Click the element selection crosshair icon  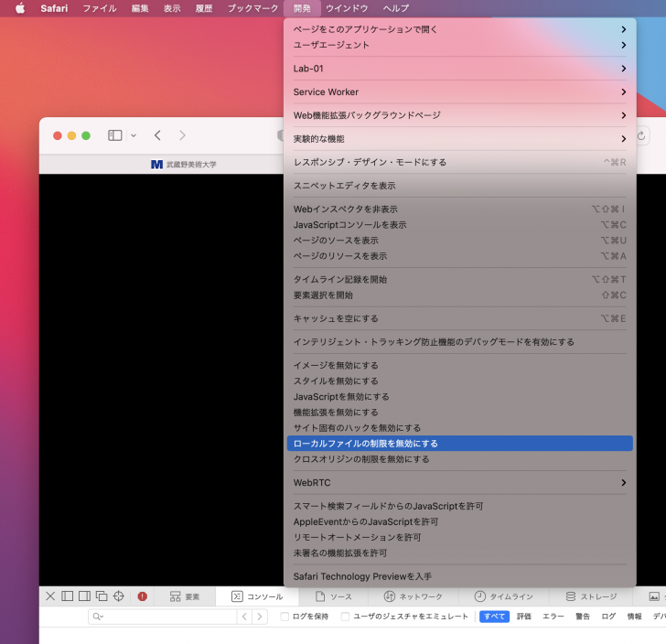pyautogui.click(x=118, y=596)
